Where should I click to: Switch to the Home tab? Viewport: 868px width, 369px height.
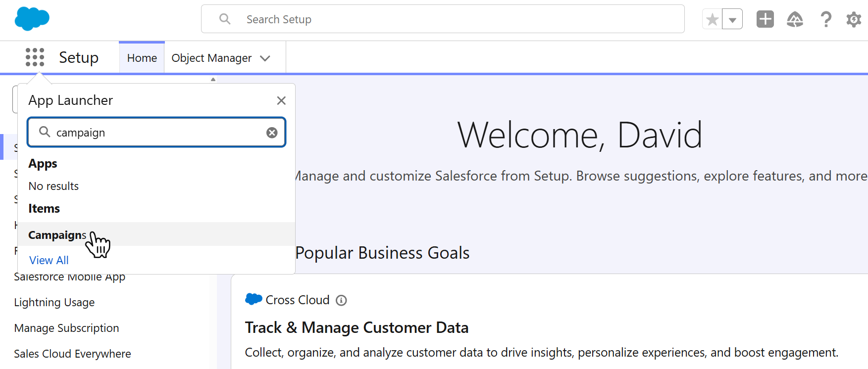[x=142, y=58]
